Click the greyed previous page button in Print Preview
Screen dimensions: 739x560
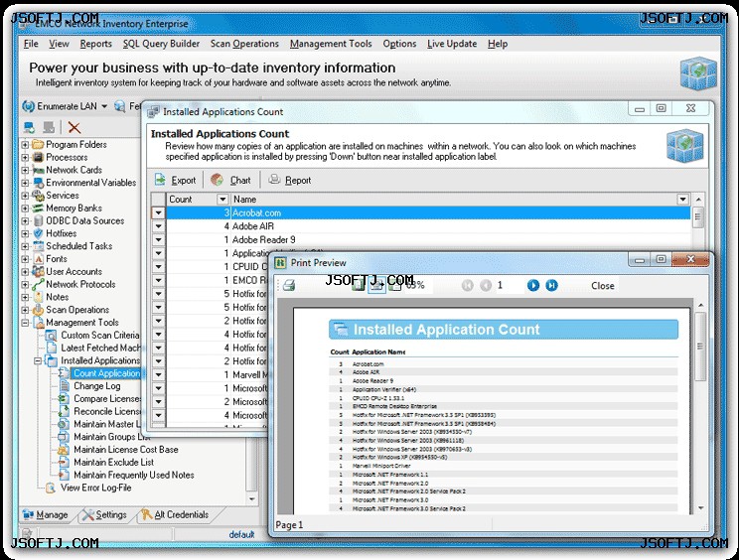click(486, 285)
